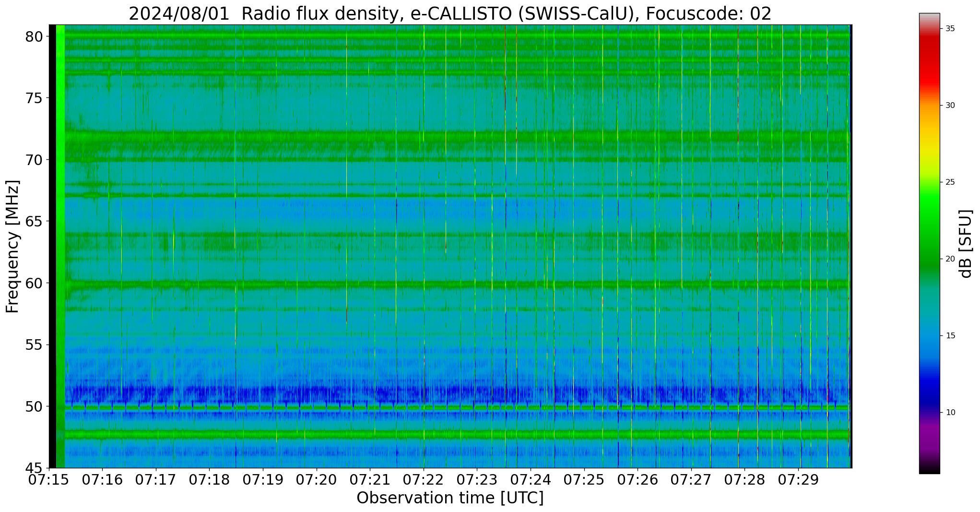Click the 07:15 time tick label
This screenshot has width=980, height=512.
click(x=49, y=480)
